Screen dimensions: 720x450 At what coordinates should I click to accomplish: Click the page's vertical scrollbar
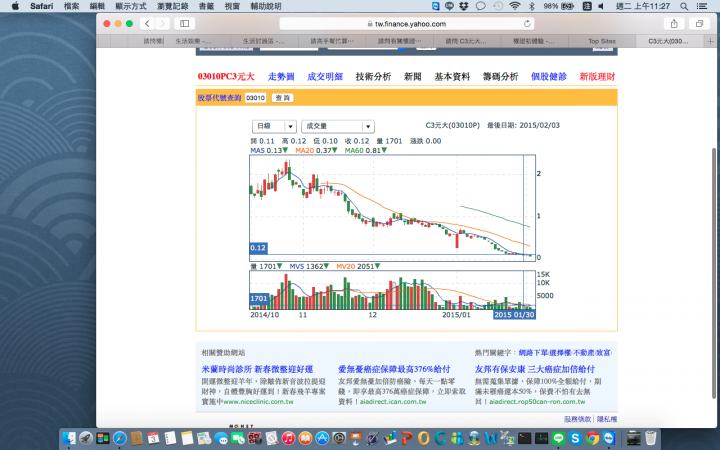pyautogui.click(x=713, y=273)
